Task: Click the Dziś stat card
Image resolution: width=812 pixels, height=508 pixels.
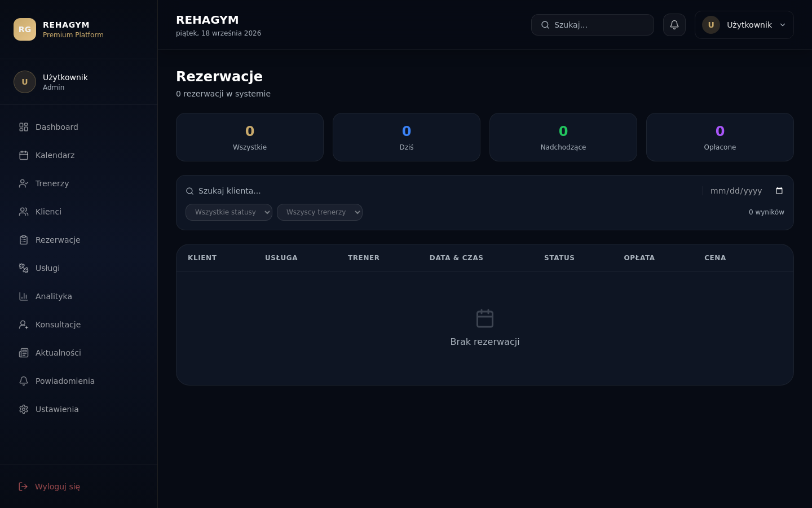Action: tap(407, 137)
